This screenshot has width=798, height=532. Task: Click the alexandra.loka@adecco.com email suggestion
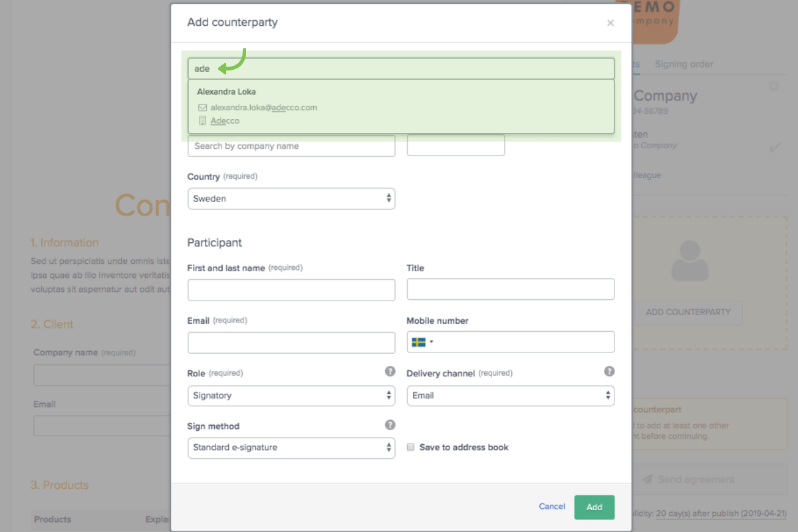263,107
